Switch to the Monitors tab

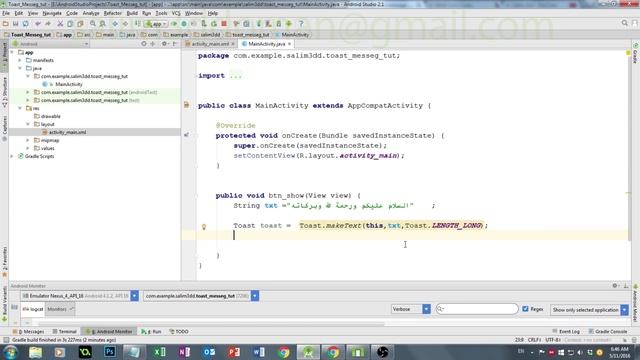(x=59, y=309)
